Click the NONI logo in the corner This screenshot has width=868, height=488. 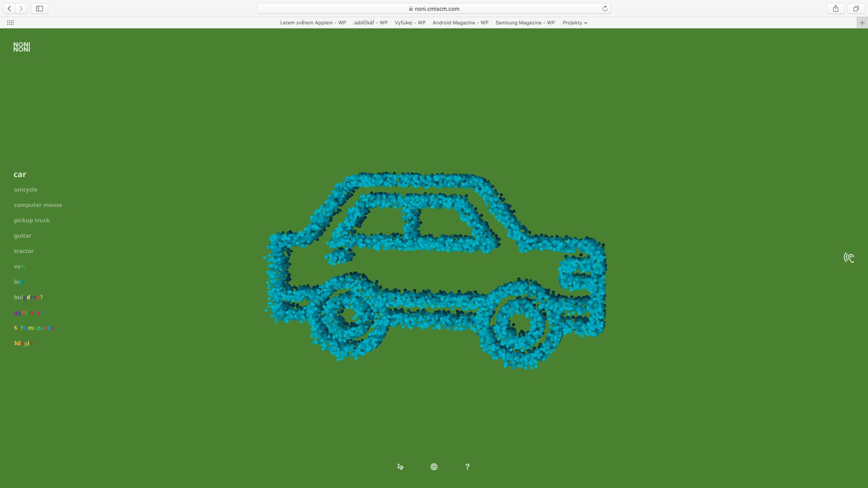coord(22,47)
